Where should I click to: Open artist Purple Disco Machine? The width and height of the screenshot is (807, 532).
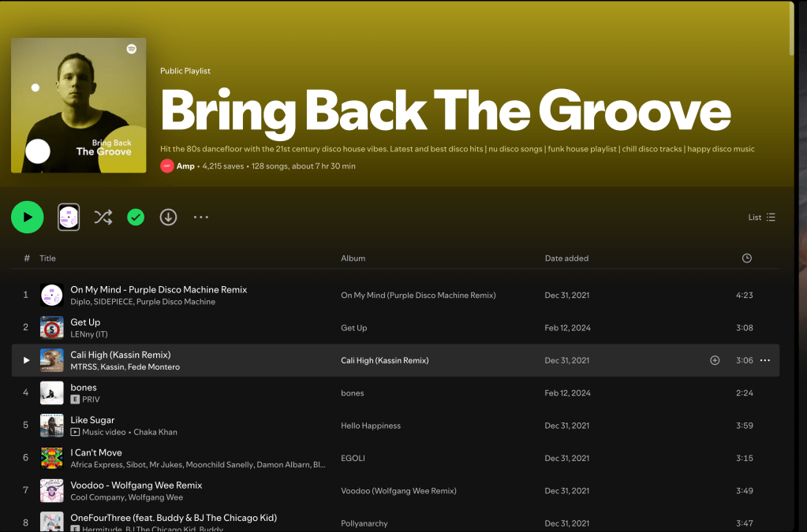coord(175,302)
